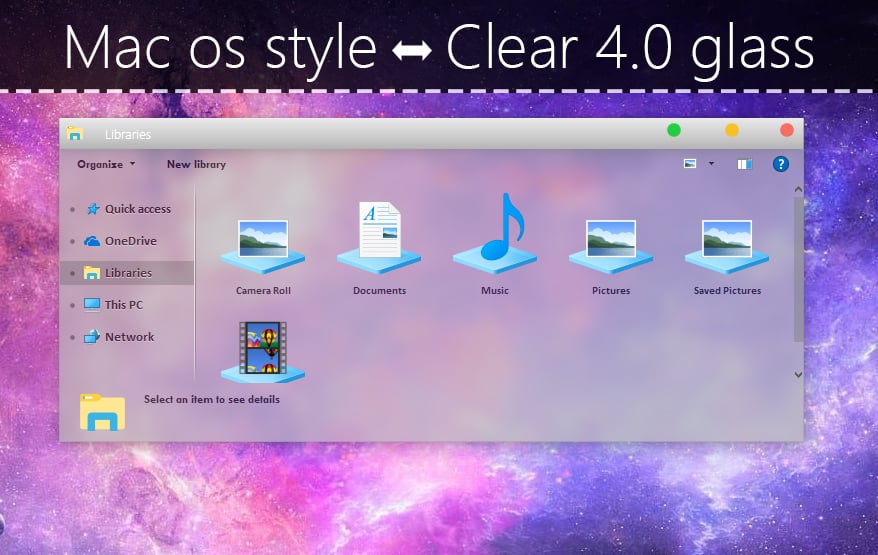Open the Saved Pictures library icon

click(727, 246)
